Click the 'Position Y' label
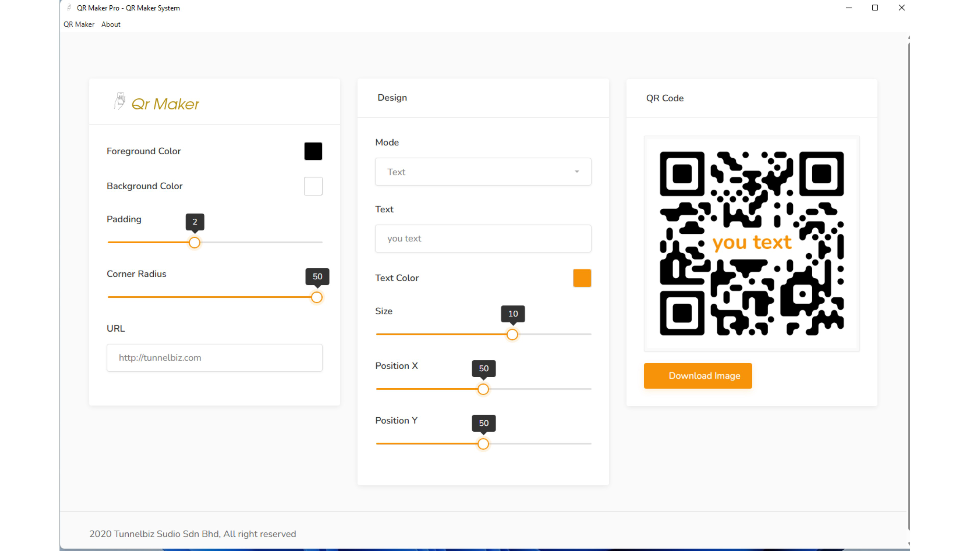This screenshot has height=551, width=980. click(396, 421)
